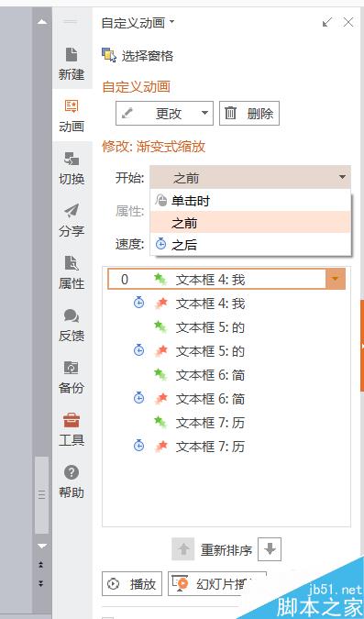Move effect up with reorder up arrow

pos(183,548)
